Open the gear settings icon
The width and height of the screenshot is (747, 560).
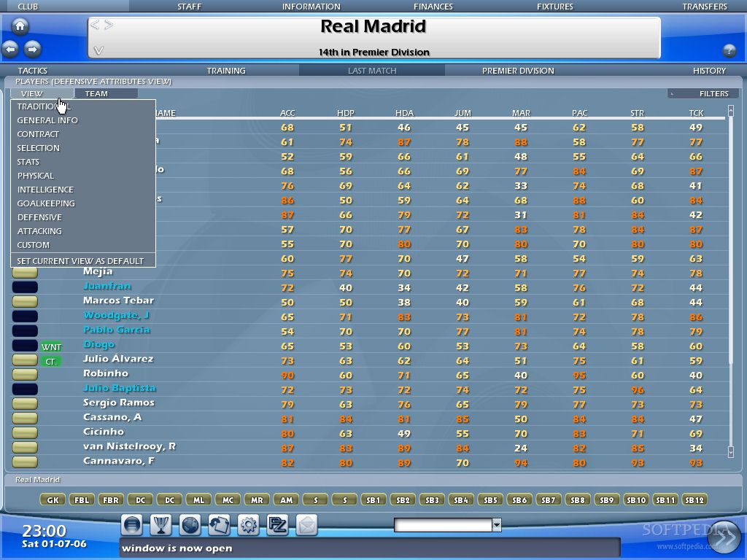coord(248,525)
